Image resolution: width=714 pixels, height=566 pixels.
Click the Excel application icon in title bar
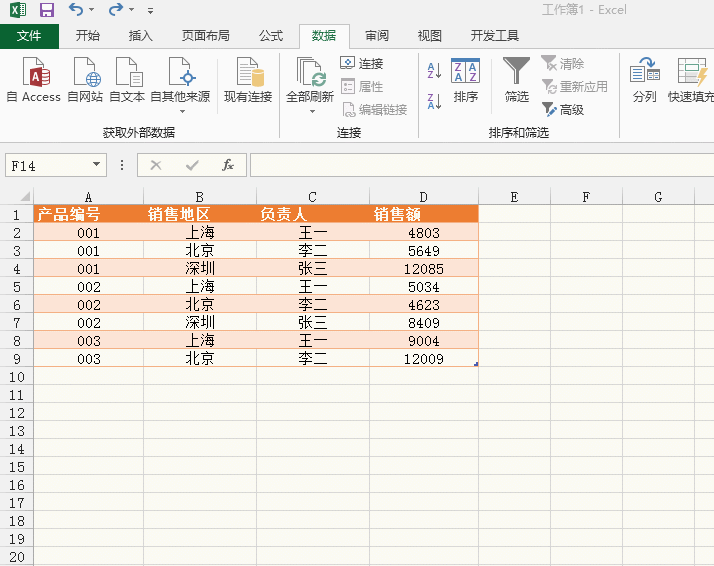18,10
